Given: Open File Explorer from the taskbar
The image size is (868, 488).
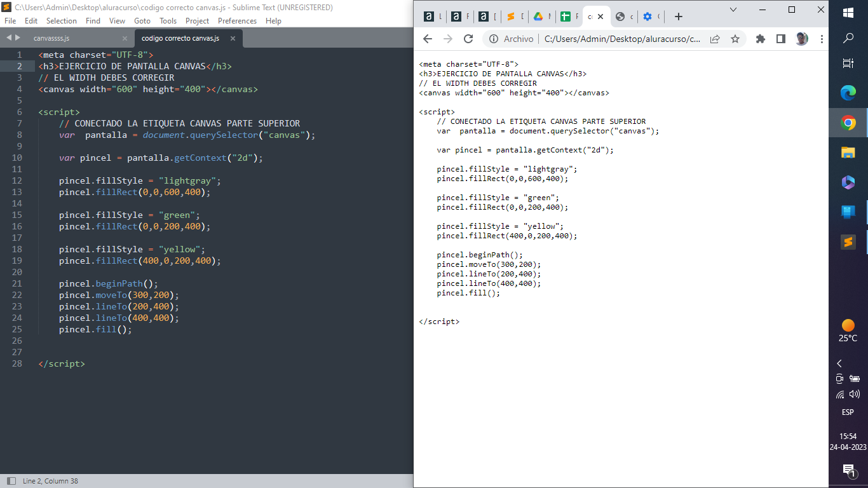Looking at the screenshot, I should tap(848, 152).
